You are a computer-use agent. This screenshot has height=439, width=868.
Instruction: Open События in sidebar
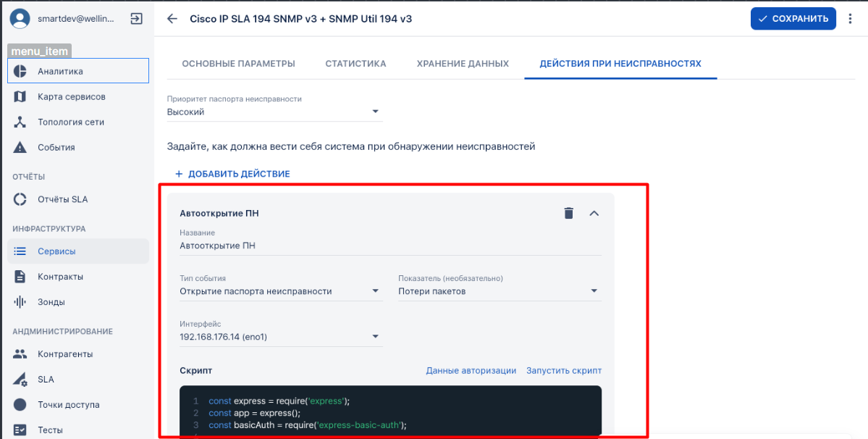78,147
